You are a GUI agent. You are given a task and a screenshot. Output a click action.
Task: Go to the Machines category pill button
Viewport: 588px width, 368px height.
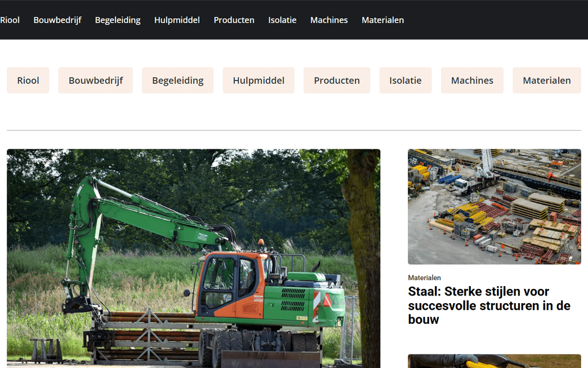point(472,80)
